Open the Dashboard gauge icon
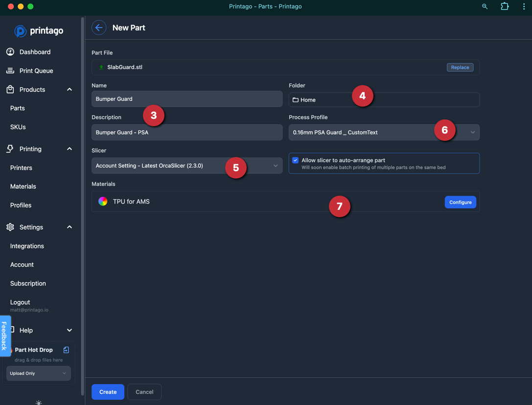The image size is (532, 405). 10,52
